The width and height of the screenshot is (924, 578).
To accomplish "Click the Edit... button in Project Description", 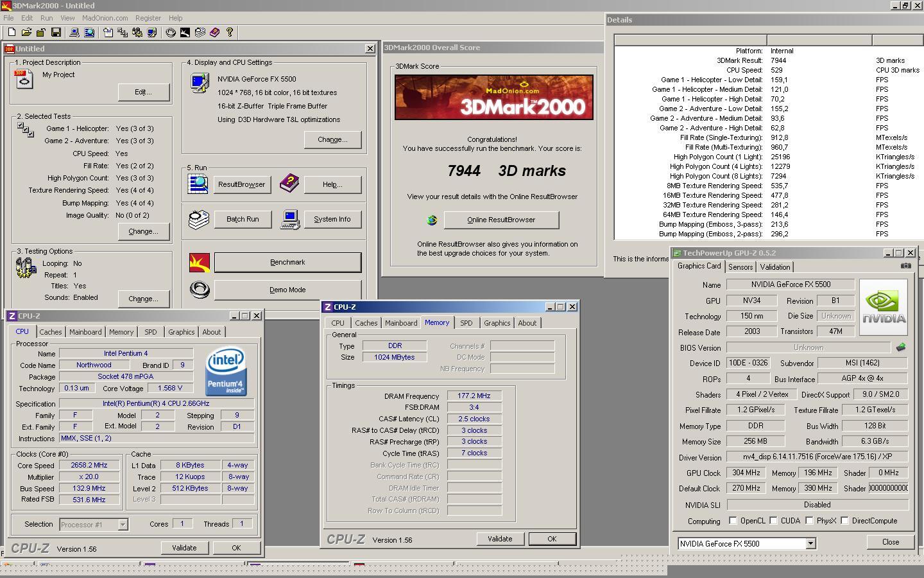I will click(x=144, y=92).
